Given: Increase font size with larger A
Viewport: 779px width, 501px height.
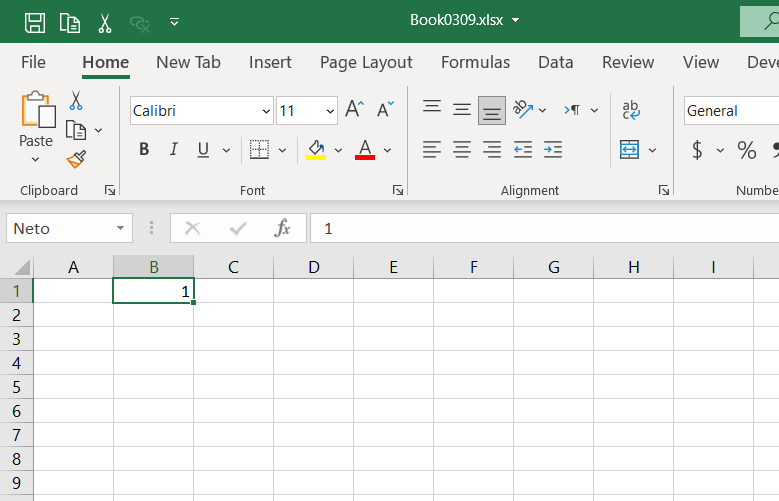Looking at the screenshot, I should 355,109.
